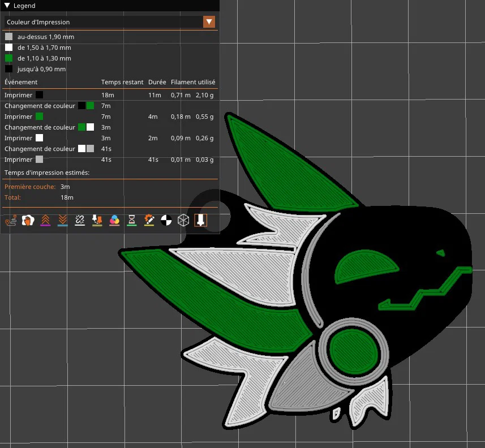Toggle Travel moves visibility icon

pyautogui.click(x=11, y=221)
